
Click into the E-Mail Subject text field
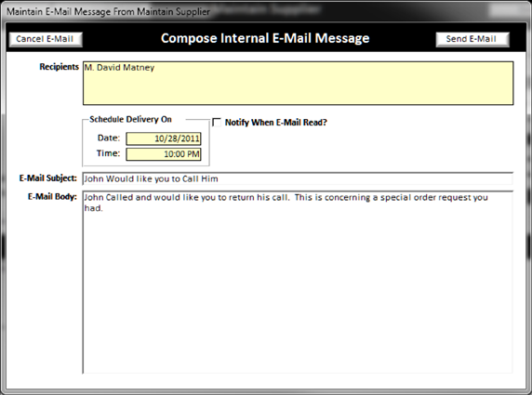[x=298, y=178]
